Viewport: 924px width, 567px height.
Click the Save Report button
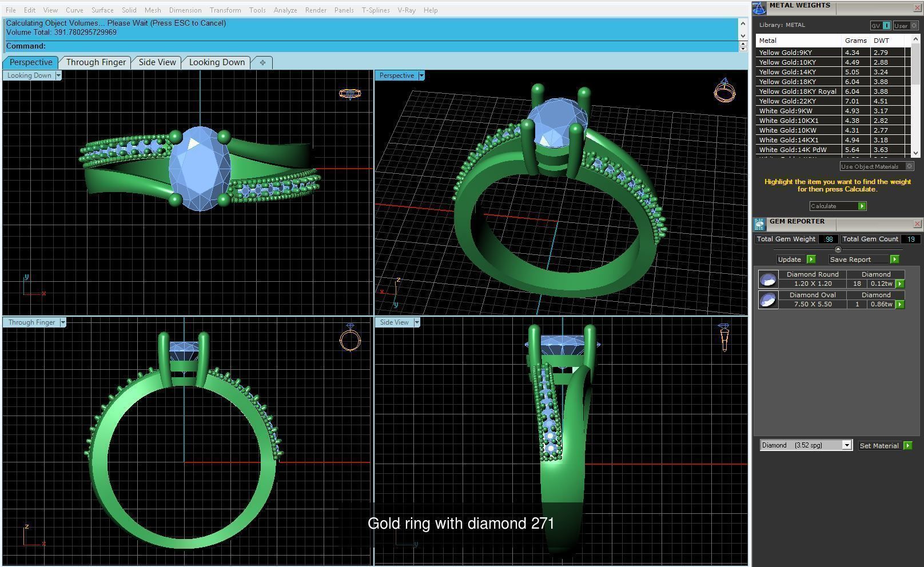pyautogui.click(x=863, y=259)
